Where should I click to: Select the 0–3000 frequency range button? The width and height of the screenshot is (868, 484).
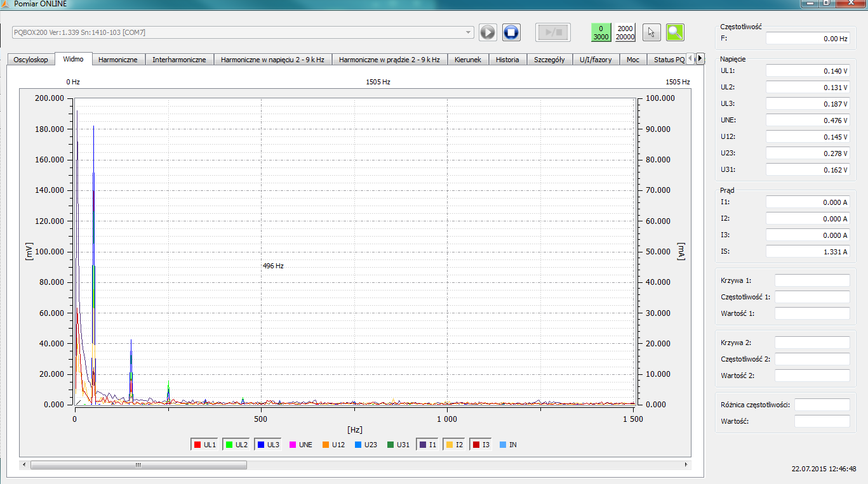click(601, 32)
